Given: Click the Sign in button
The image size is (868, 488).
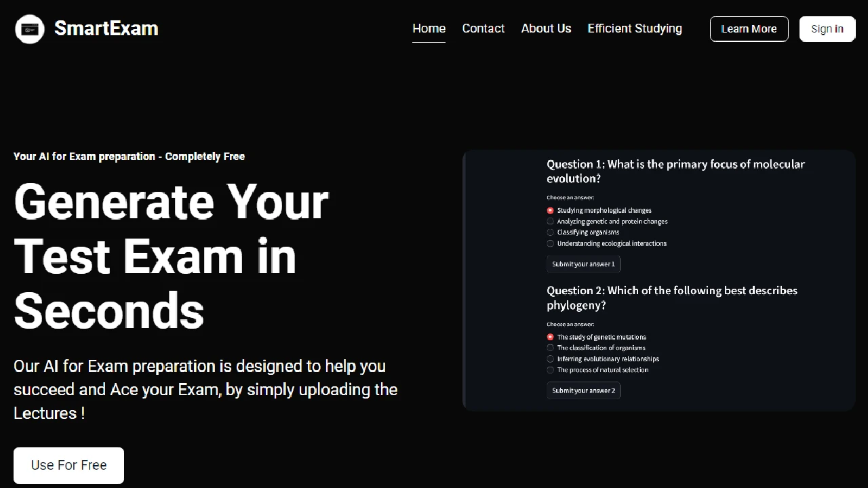Looking at the screenshot, I should tap(827, 29).
